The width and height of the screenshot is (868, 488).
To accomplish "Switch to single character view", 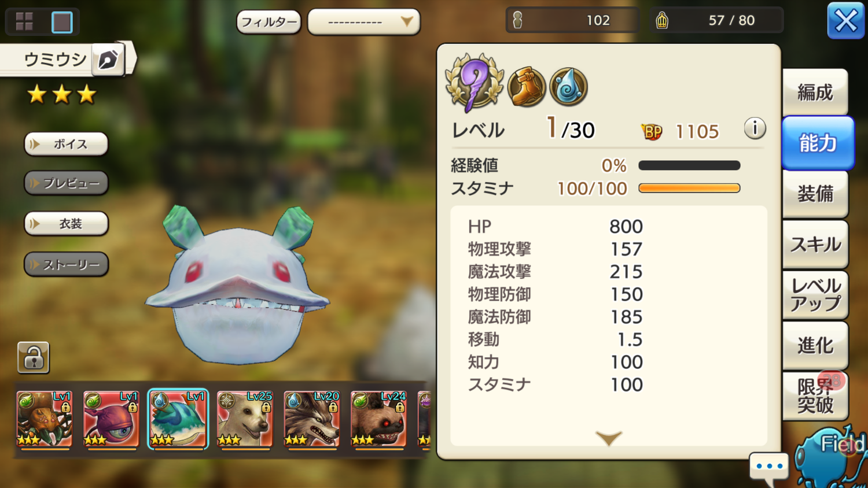I will pyautogui.click(x=62, y=22).
